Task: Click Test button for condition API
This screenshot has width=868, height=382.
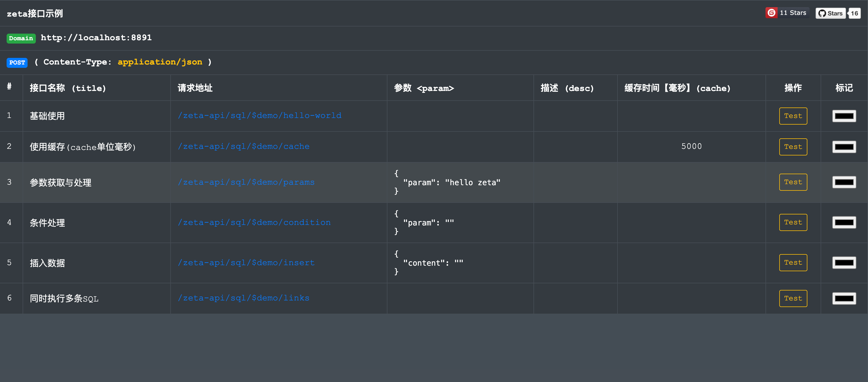Action: coord(793,222)
